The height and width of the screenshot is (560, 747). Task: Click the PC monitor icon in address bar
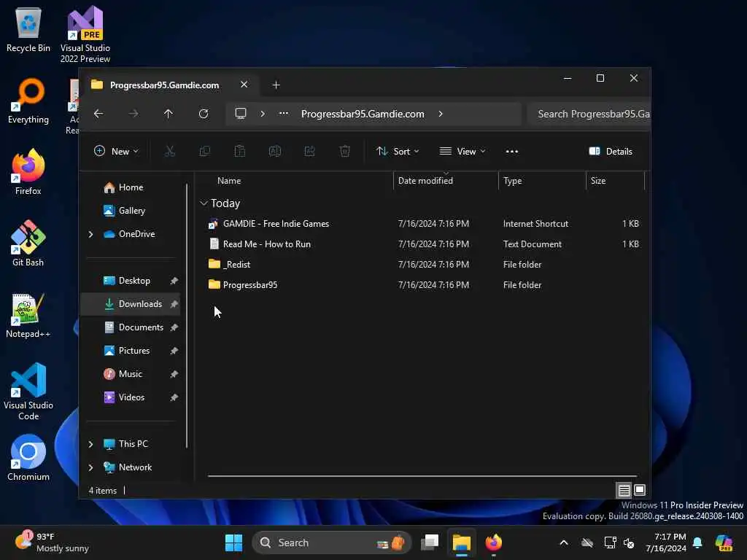[241, 114]
